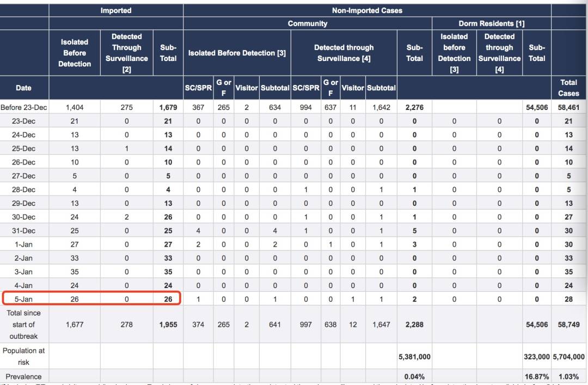
Task: Click the 5,381,000 population cell
Action: (414, 357)
